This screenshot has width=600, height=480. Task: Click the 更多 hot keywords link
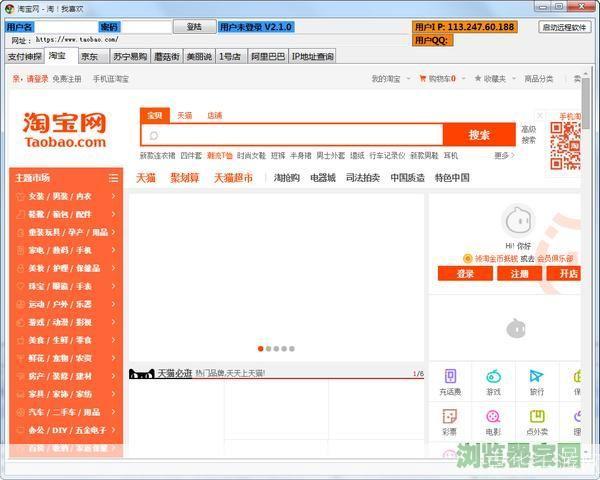point(505,155)
